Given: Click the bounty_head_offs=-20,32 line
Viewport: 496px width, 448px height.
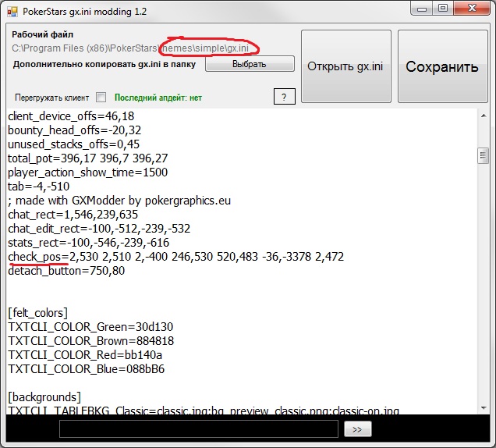Looking at the screenshot, I should point(75,130).
